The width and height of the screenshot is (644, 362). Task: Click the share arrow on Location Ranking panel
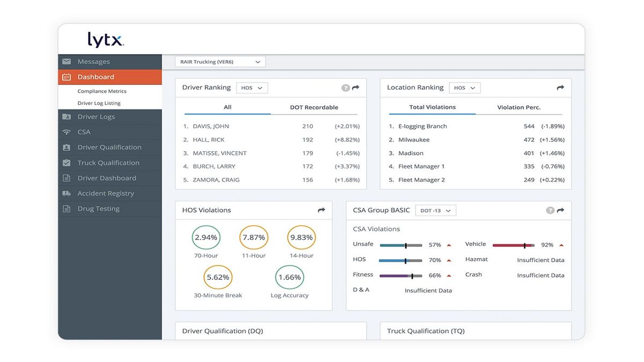point(560,87)
